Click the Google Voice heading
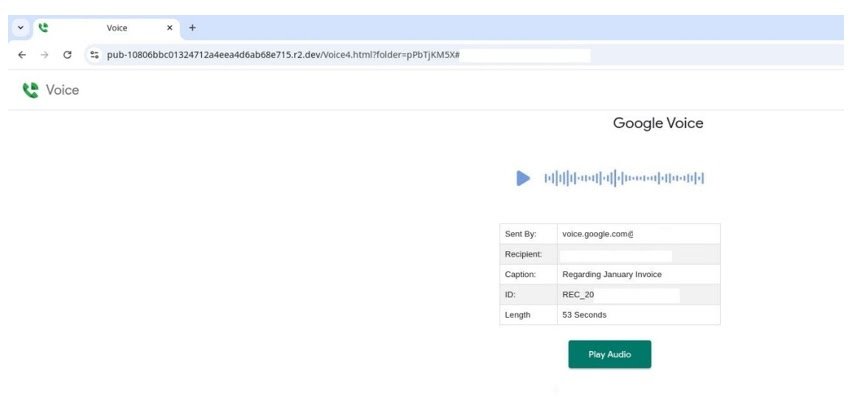 tap(658, 123)
